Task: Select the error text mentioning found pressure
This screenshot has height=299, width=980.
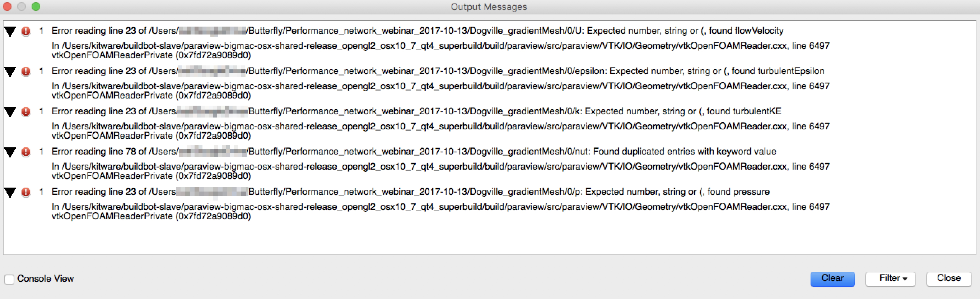Action: (411, 192)
